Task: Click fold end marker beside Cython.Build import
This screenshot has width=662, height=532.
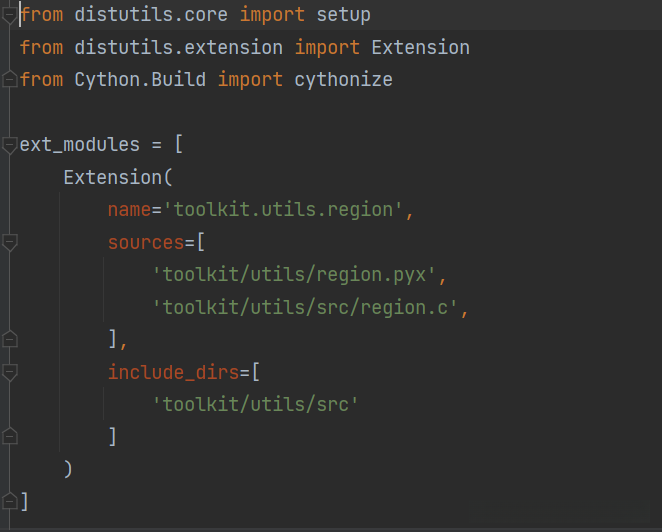Action: point(10,79)
